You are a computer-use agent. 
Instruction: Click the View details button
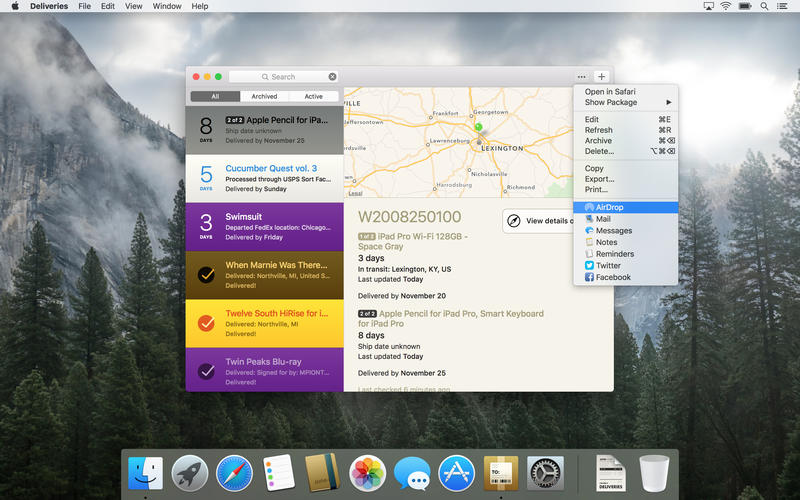click(x=538, y=221)
